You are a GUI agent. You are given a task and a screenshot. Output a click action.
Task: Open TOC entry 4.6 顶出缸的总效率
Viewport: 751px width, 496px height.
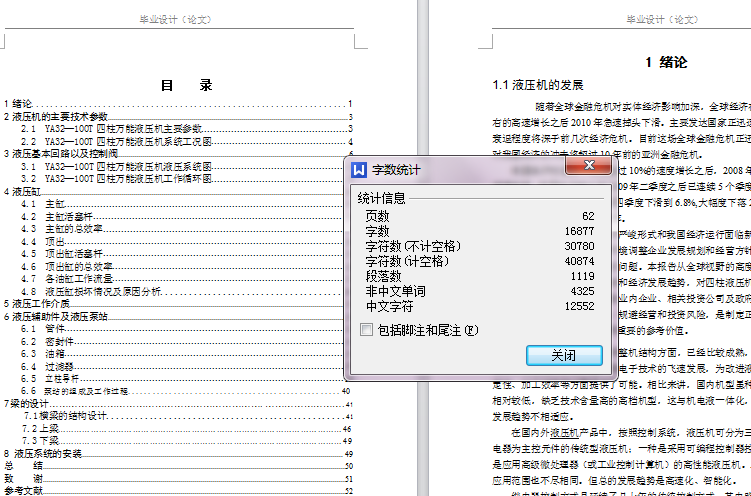pyautogui.click(x=182, y=267)
